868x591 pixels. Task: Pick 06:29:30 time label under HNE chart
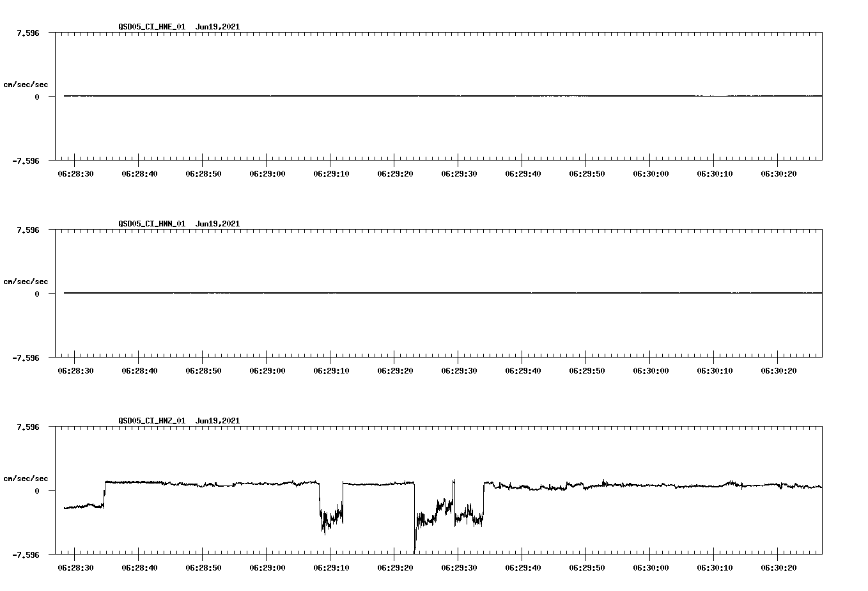pyautogui.click(x=459, y=174)
